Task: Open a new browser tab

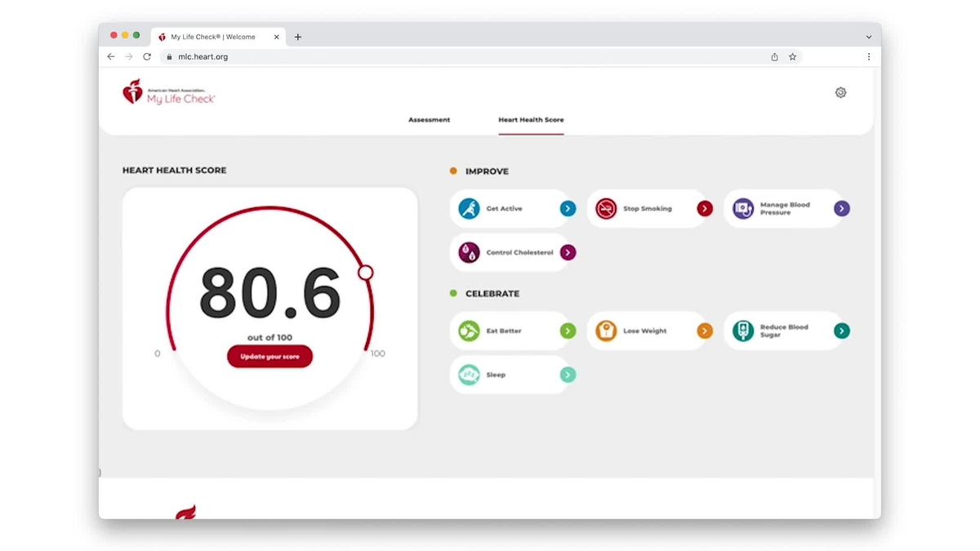Action: [298, 37]
